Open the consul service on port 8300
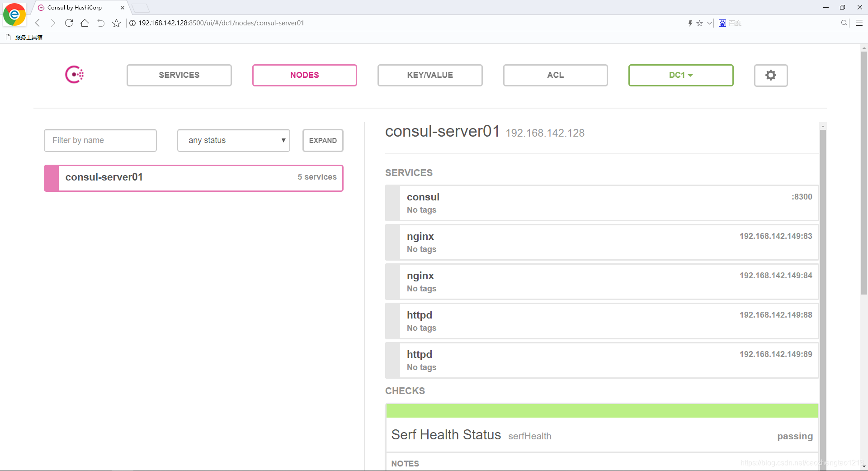Screen dimensions: 868x471 pos(602,203)
